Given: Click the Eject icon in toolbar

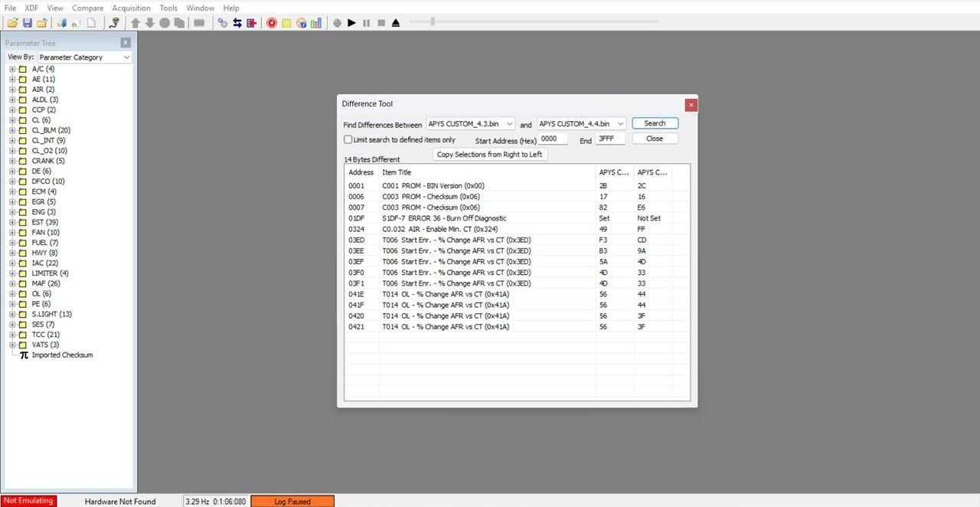Looking at the screenshot, I should click(396, 23).
